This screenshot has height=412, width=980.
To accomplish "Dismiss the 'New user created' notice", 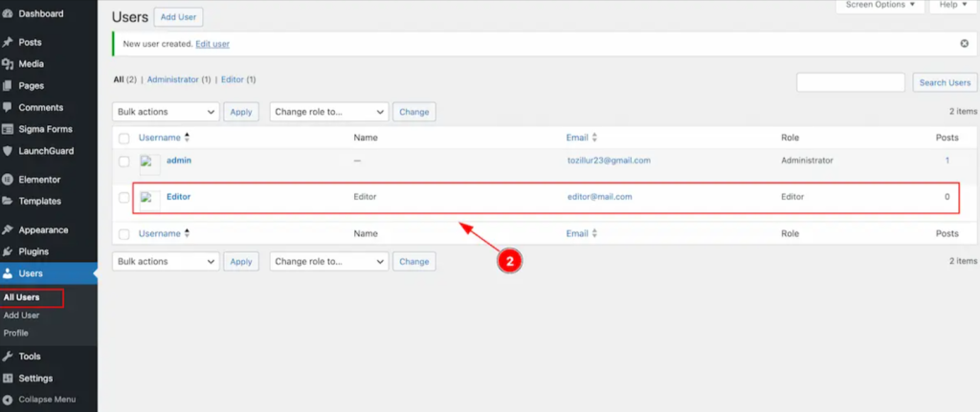I will point(965,44).
